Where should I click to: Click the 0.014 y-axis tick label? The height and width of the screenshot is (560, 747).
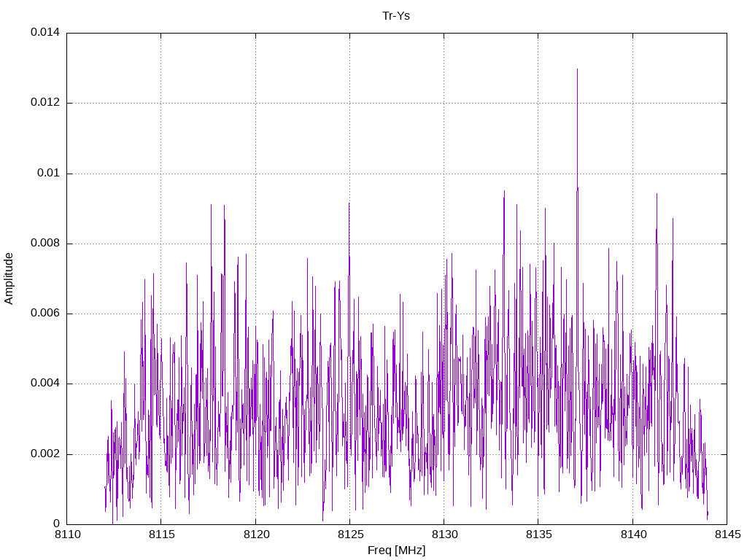45,32
